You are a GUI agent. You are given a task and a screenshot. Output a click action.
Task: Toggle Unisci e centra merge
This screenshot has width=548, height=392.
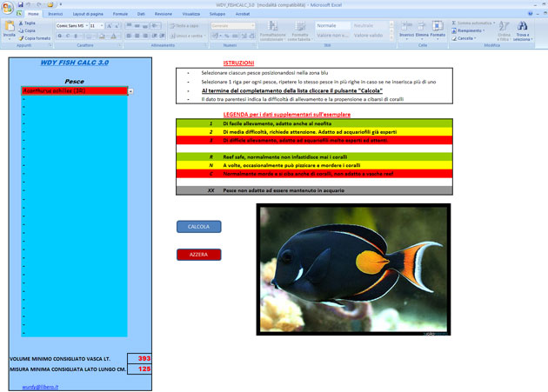(187, 36)
